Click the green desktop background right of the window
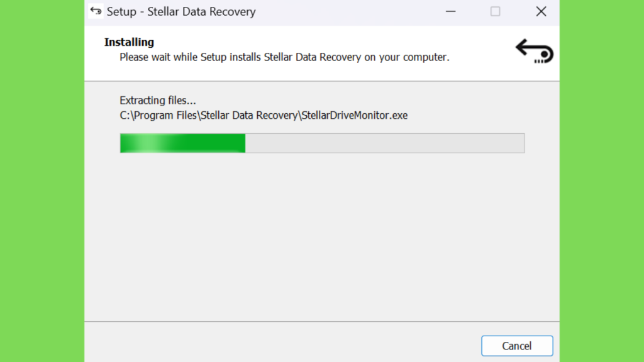Image resolution: width=644 pixels, height=362 pixels. (x=602, y=181)
